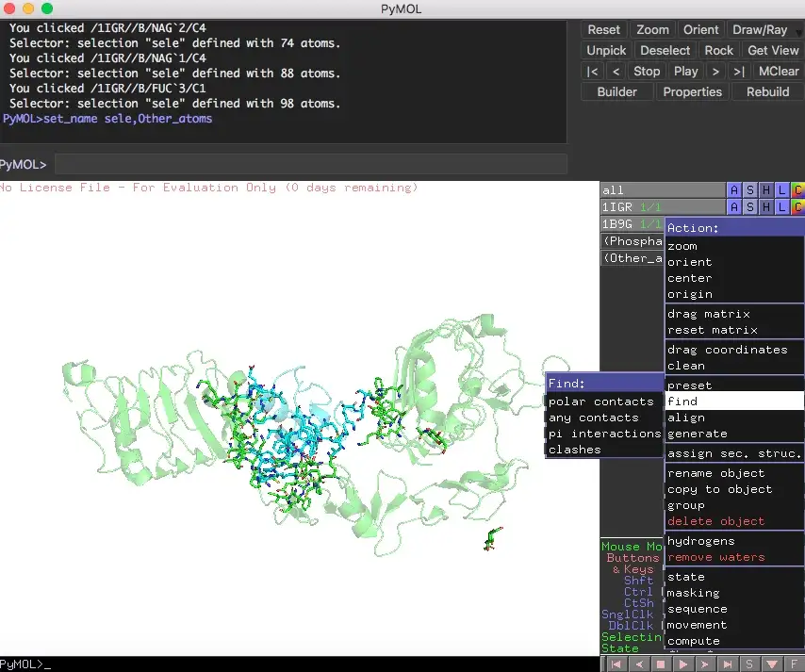Click the PyMOL command input field
This screenshot has width=805, height=672.
311,165
